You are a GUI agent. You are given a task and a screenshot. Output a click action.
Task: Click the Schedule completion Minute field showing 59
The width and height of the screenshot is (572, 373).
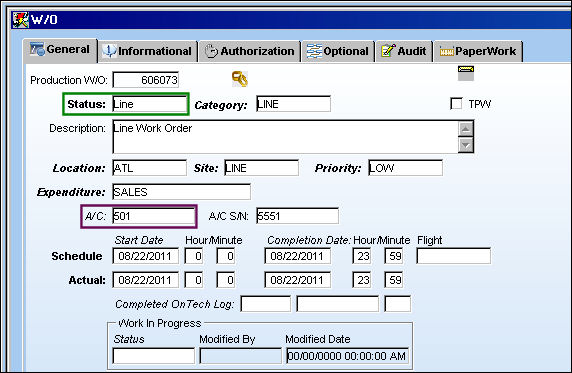point(394,256)
